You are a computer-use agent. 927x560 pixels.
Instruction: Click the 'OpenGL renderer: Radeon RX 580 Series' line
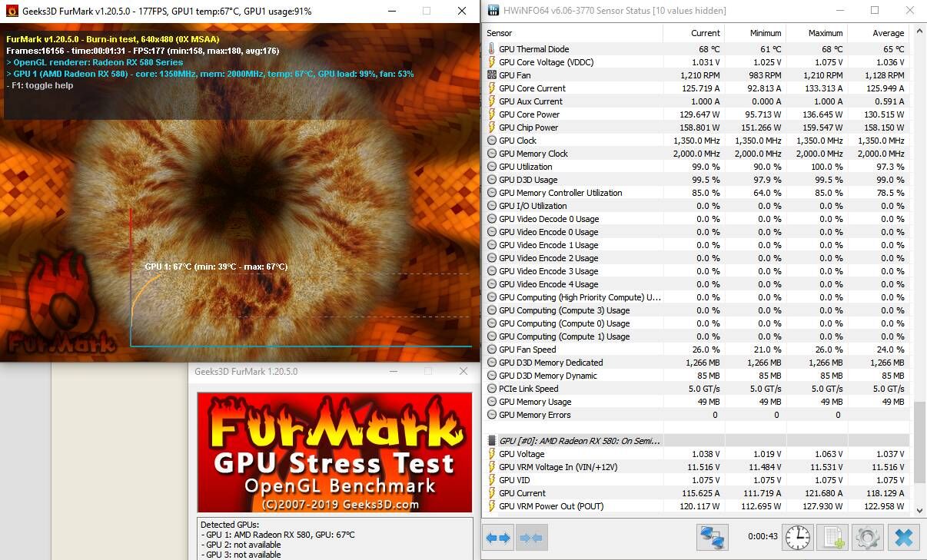point(95,62)
